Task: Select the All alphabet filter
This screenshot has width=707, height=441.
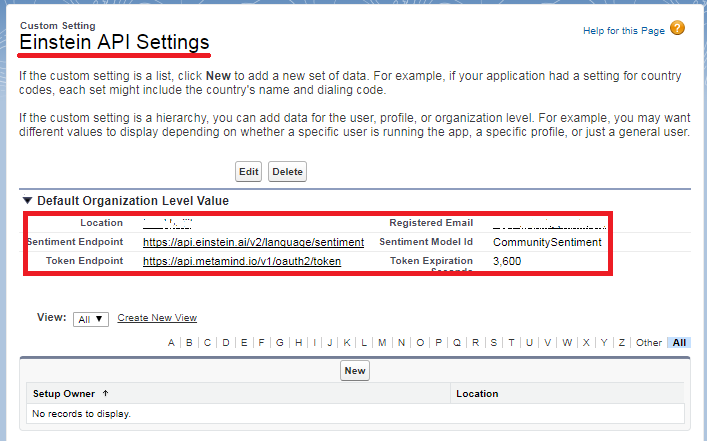Action: coord(679,343)
